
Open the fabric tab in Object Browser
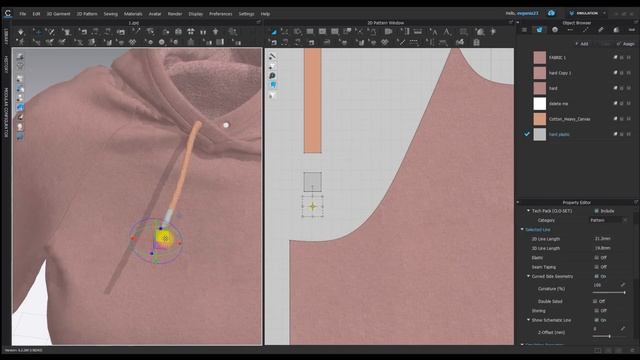[x=540, y=29]
